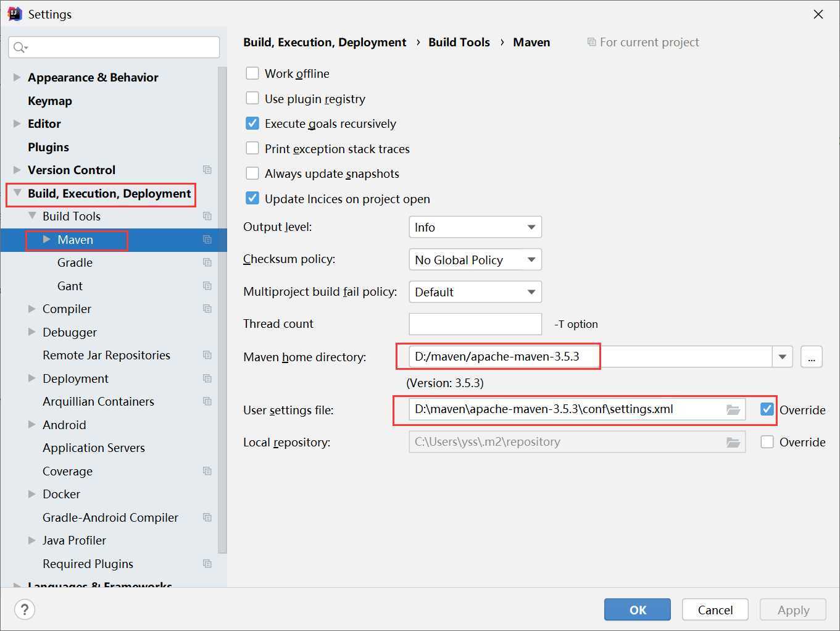Image resolution: width=840 pixels, height=631 pixels.
Task: Click project-level icon next to Gradle
Action: tap(207, 262)
